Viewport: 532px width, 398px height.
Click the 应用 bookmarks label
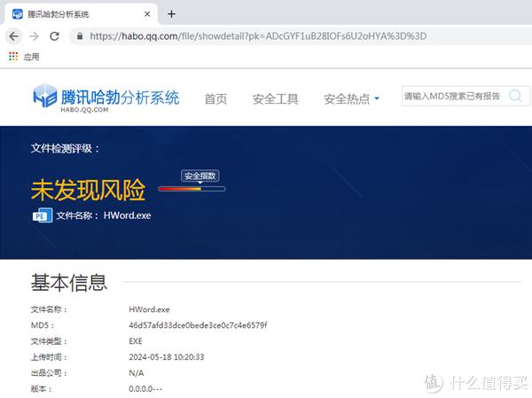[32, 57]
